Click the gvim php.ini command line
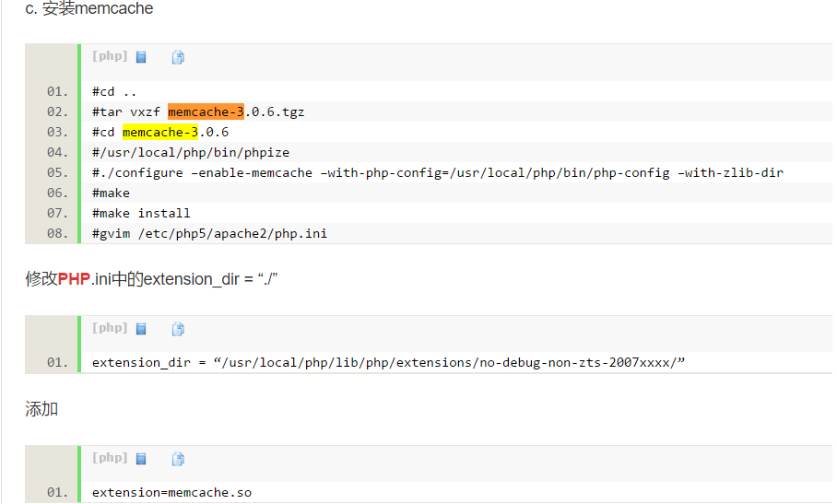This screenshot has width=837, height=504. coord(210,234)
